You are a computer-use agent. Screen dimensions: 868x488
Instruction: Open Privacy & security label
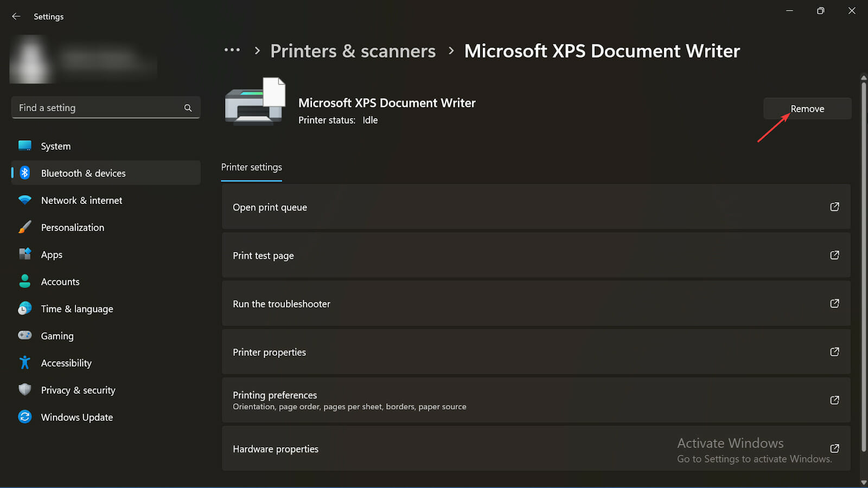[x=78, y=390]
